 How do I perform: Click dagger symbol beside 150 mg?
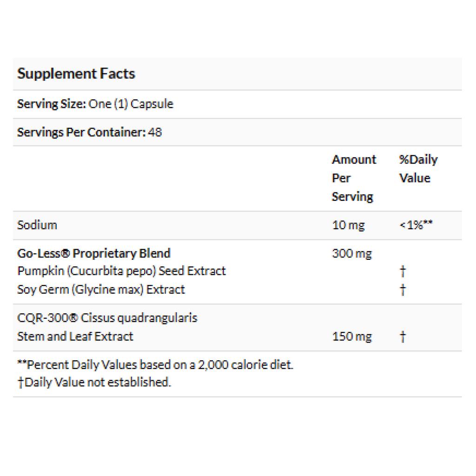coord(403,337)
